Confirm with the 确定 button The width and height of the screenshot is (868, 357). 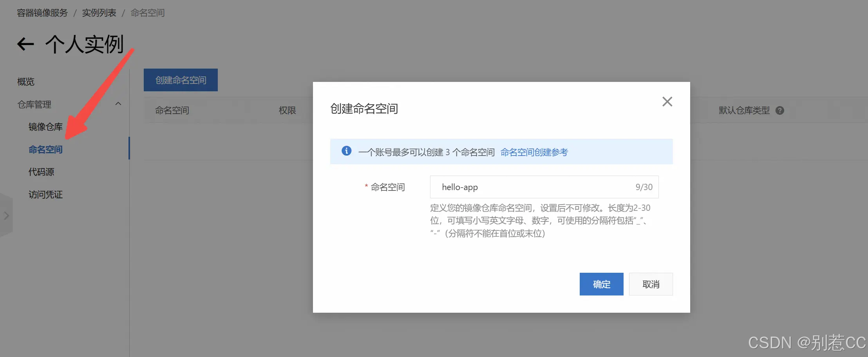(601, 284)
